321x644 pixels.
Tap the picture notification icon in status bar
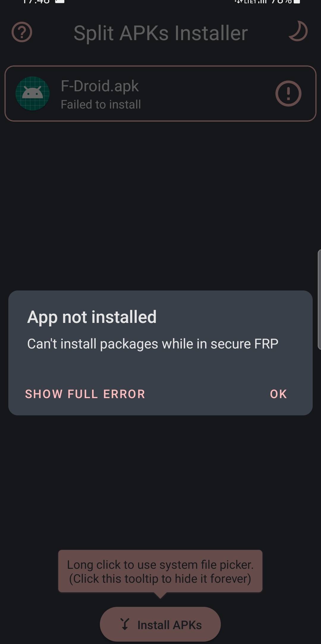tap(60, 1)
